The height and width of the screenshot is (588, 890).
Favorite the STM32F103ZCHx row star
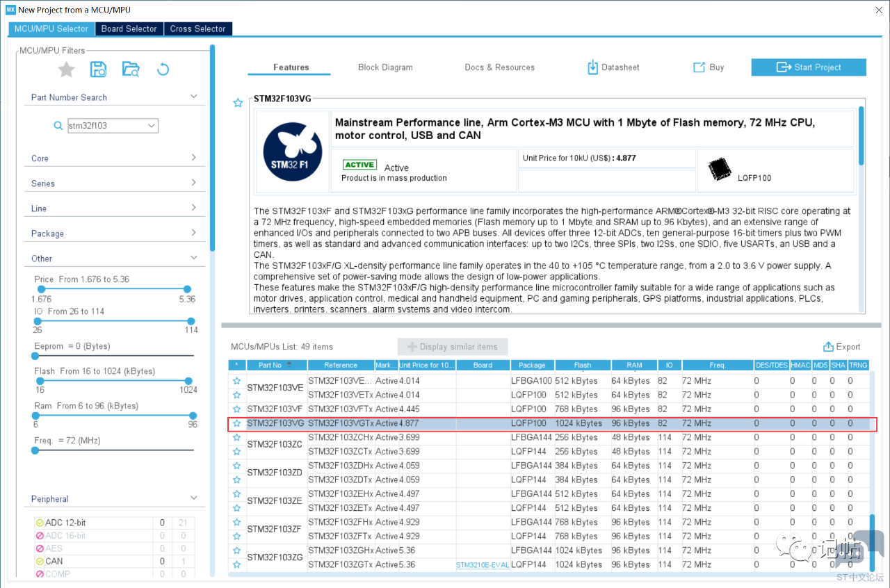click(x=236, y=438)
